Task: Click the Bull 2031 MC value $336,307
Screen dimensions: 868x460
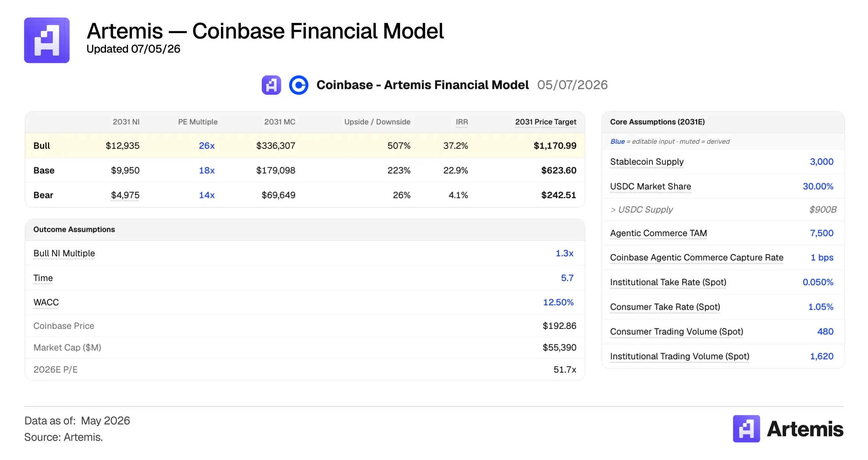Action: pyautogui.click(x=275, y=146)
